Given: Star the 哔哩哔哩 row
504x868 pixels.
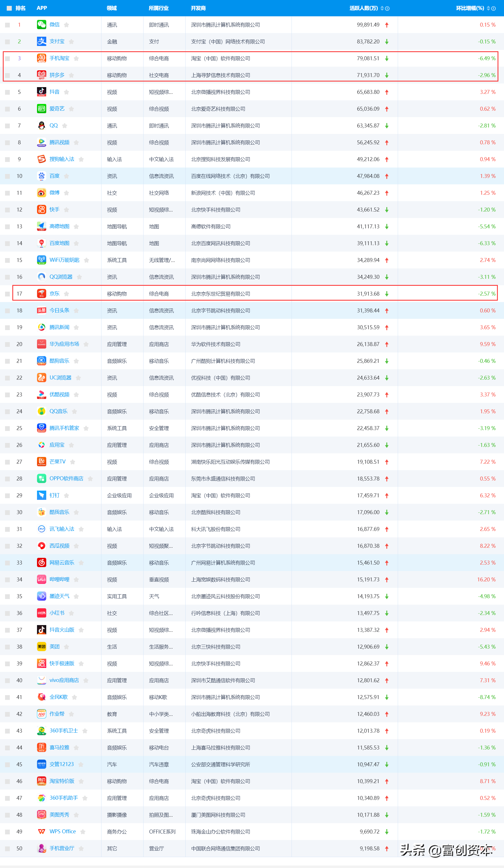Looking at the screenshot, I should 77,580.
